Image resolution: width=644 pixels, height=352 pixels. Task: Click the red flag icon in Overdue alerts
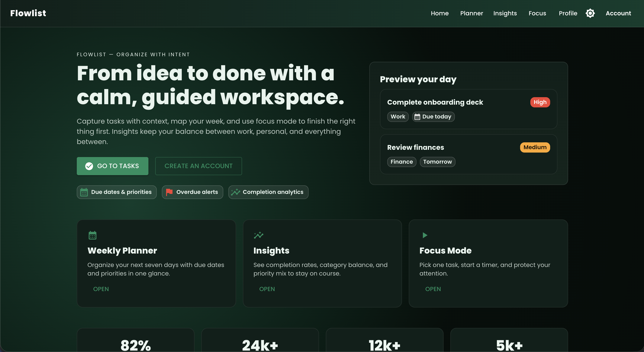tap(169, 192)
